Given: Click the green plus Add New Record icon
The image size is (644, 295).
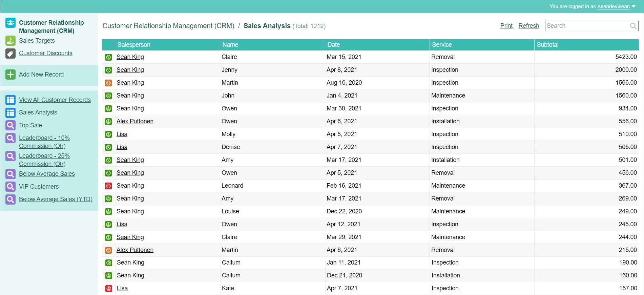Looking at the screenshot, I should tap(11, 75).
